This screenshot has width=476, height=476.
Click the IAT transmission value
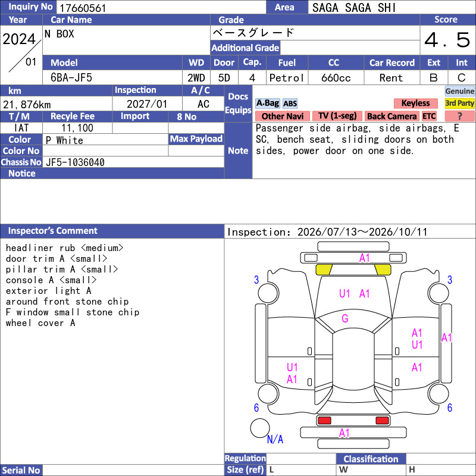pyautogui.click(x=21, y=128)
